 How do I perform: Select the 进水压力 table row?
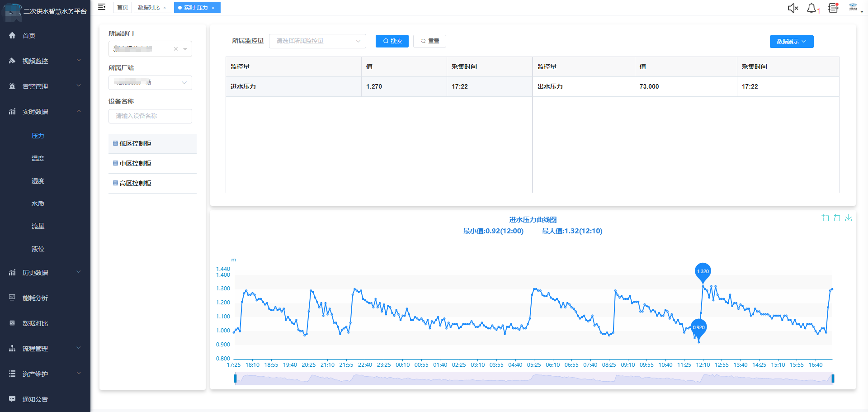coord(379,86)
